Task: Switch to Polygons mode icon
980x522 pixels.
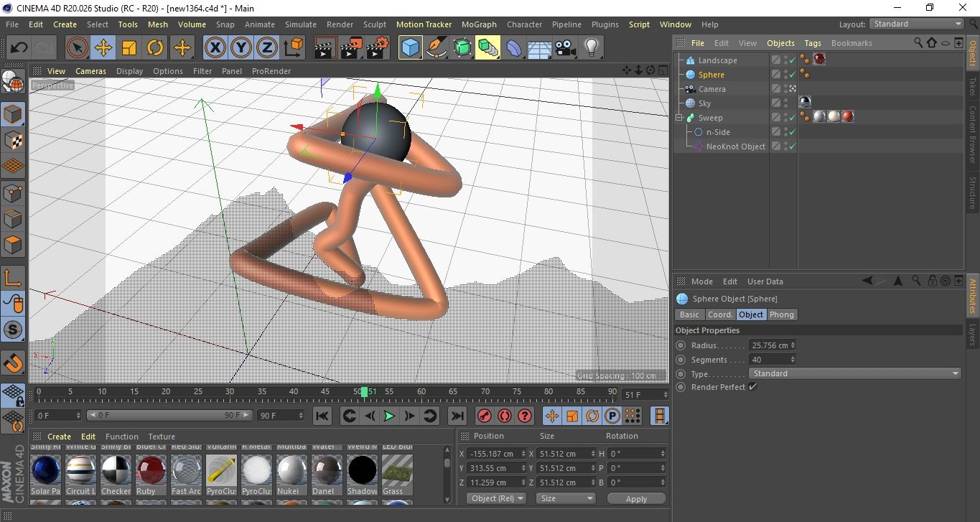Action: 14,245
